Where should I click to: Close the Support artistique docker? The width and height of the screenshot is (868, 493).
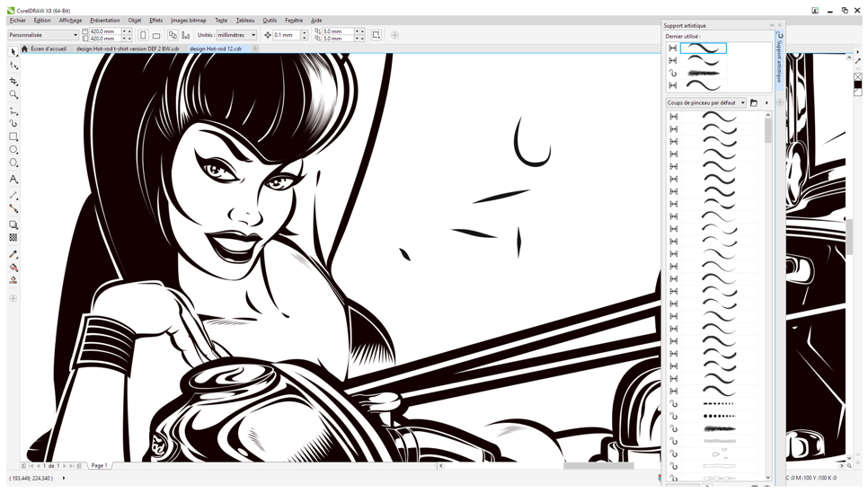pos(780,25)
